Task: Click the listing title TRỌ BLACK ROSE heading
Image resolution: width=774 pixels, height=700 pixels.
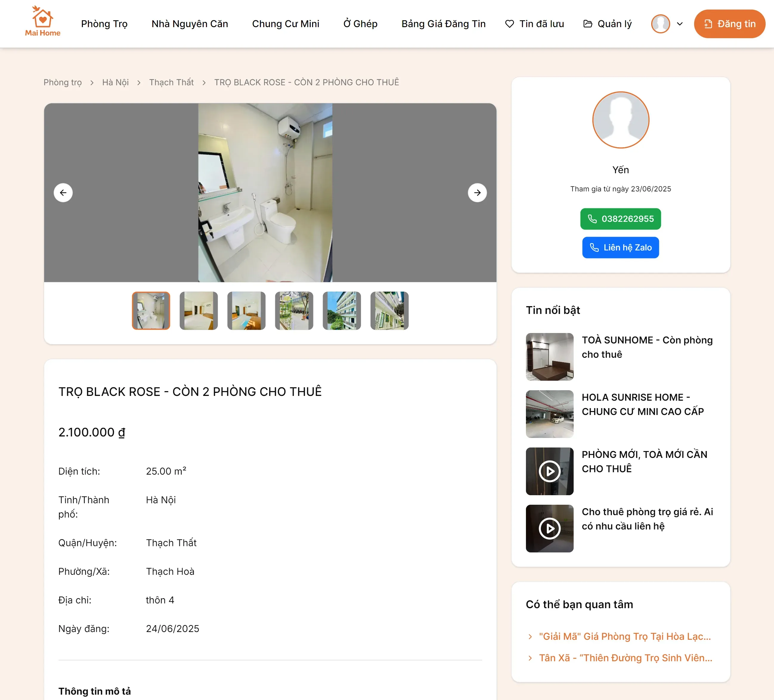Action: [x=190, y=392]
